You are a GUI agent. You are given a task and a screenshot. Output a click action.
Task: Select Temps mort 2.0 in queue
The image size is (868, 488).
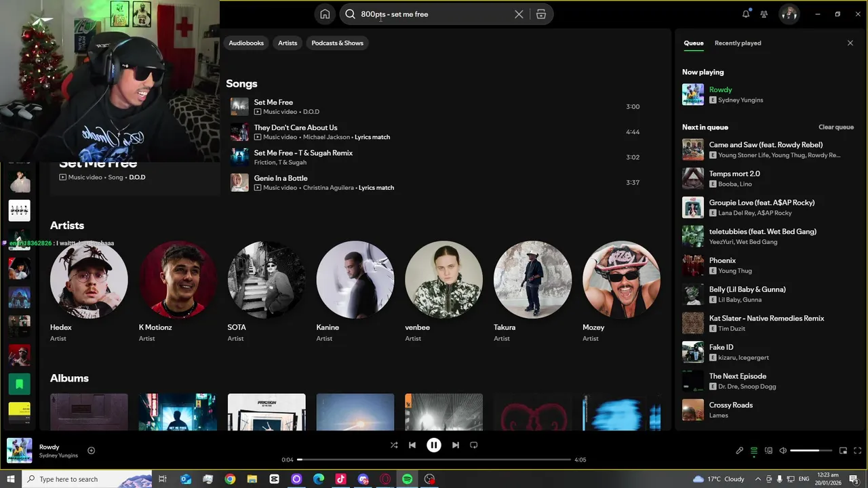(768, 179)
